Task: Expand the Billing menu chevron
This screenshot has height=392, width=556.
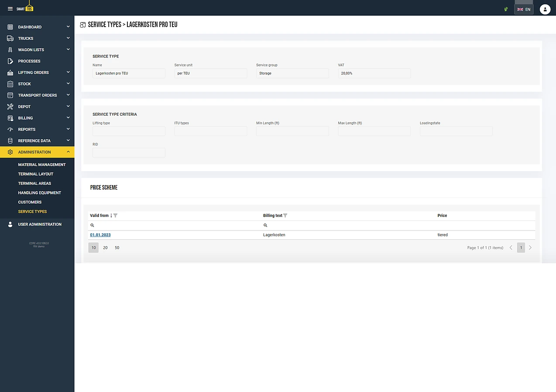Action: pos(68,117)
